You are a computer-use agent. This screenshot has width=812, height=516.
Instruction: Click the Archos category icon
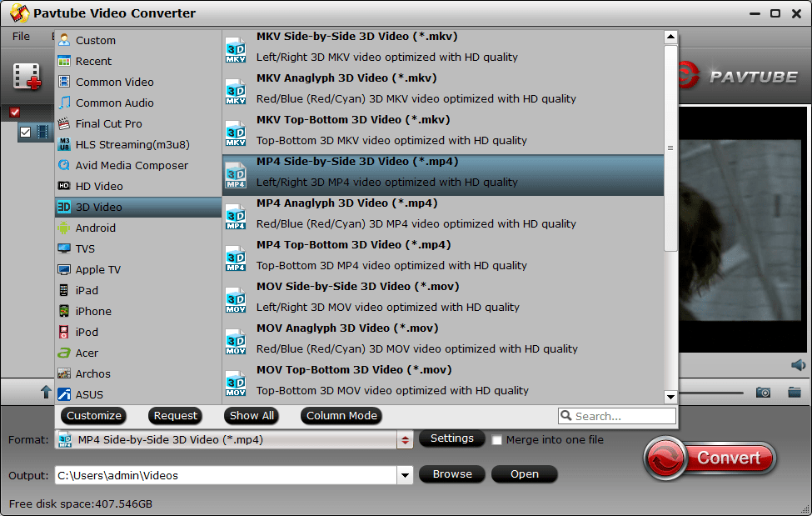[64, 373]
